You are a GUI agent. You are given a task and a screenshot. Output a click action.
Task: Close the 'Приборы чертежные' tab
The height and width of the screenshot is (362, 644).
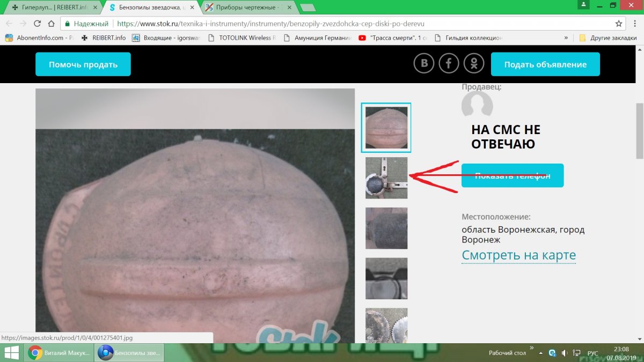288,8
